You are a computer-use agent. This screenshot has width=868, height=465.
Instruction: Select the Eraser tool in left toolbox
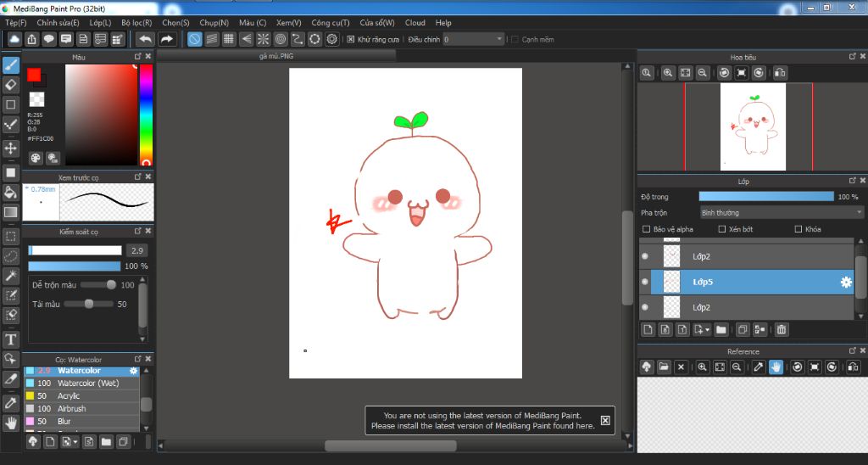point(10,85)
